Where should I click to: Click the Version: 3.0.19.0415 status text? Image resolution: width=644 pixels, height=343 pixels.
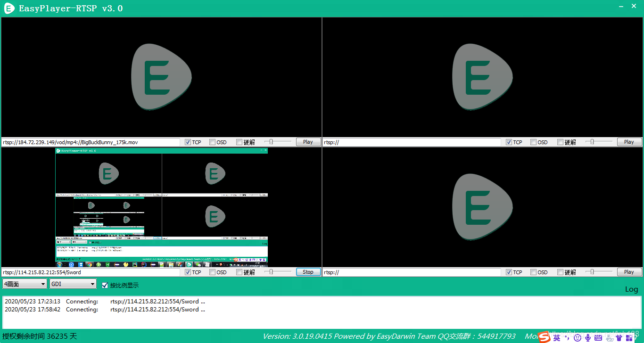tap(297, 336)
